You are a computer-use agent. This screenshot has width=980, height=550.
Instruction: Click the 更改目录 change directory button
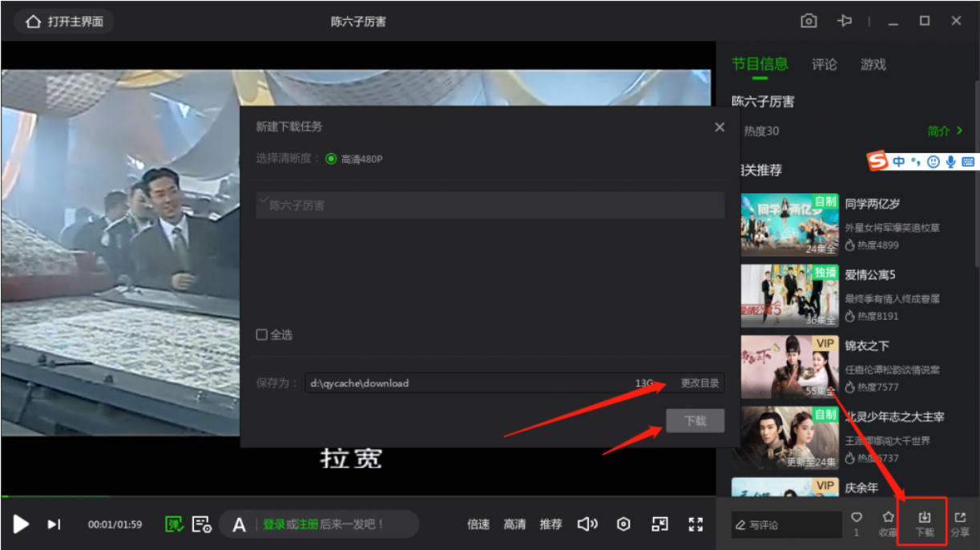(700, 383)
